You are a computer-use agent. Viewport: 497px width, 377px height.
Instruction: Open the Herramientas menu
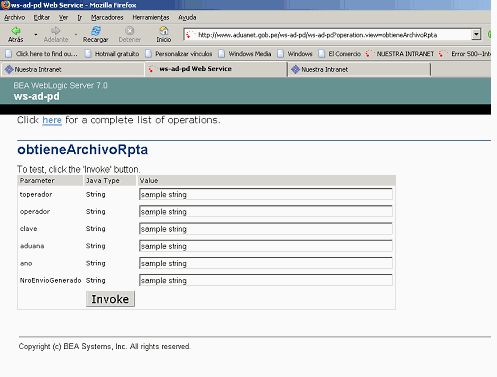(151, 17)
